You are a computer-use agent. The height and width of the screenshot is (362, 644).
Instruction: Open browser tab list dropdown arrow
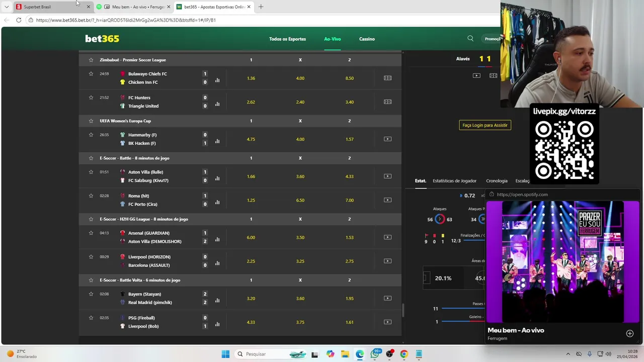point(7,7)
